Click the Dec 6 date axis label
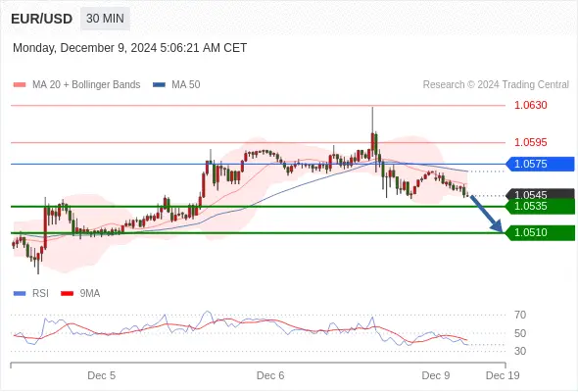 coord(270,375)
